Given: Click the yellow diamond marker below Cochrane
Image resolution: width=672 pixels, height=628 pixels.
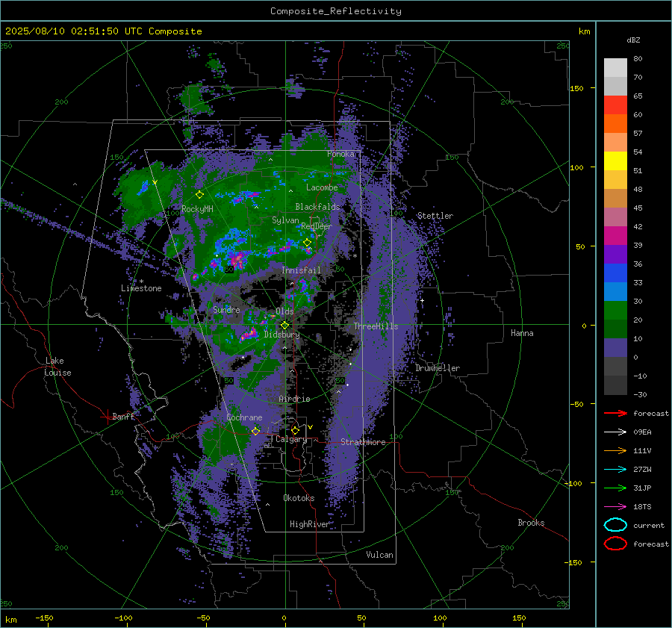Looking at the screenshot, I should click(x=255, y=431).
